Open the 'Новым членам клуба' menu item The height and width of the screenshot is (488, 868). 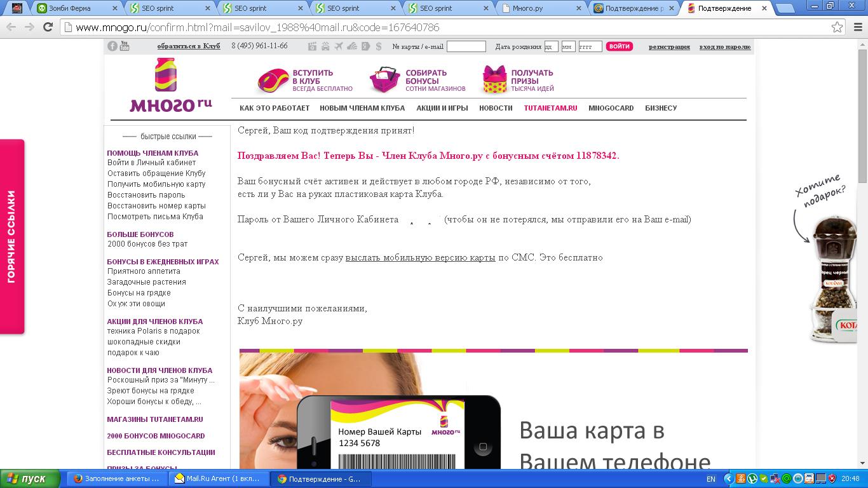pyautogui.click(x=362, y=108)
